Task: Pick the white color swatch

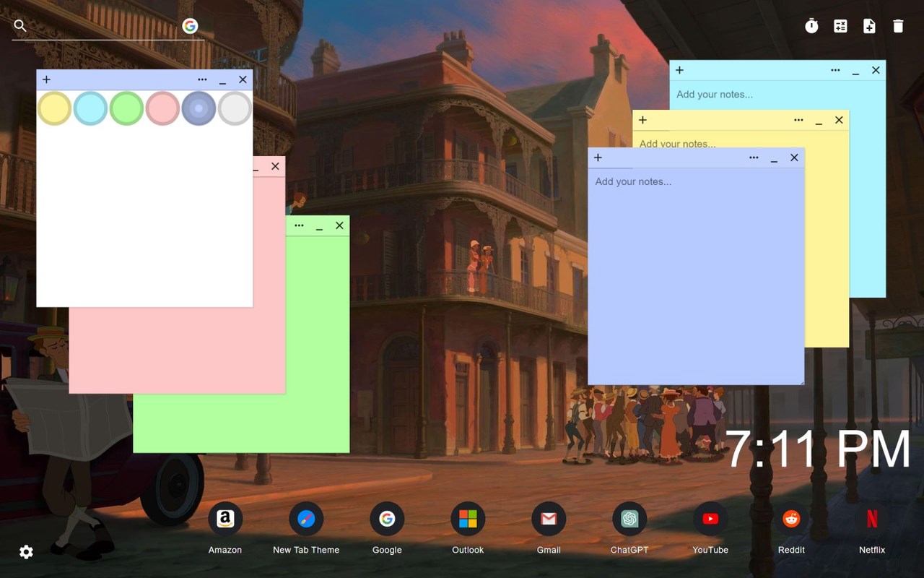Action: [235, 108]
